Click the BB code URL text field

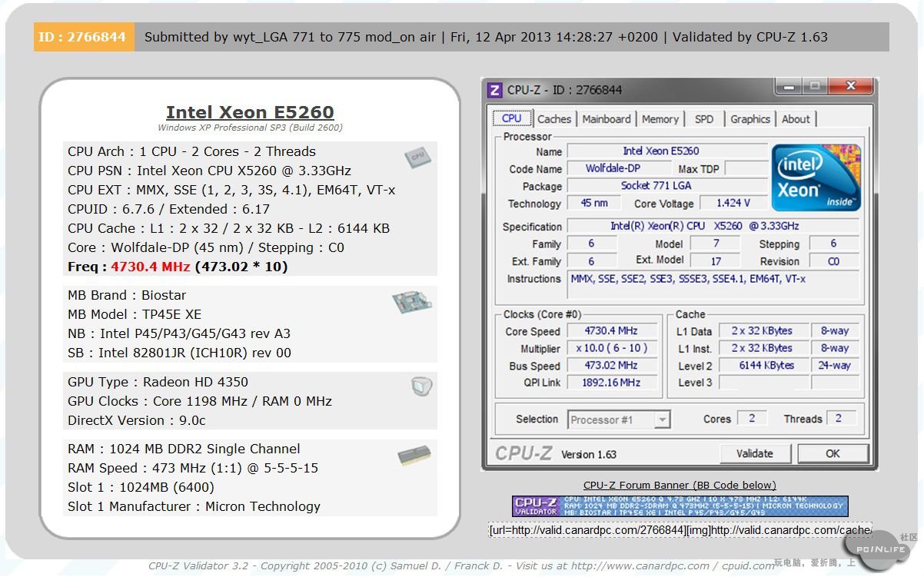(680, 530)
